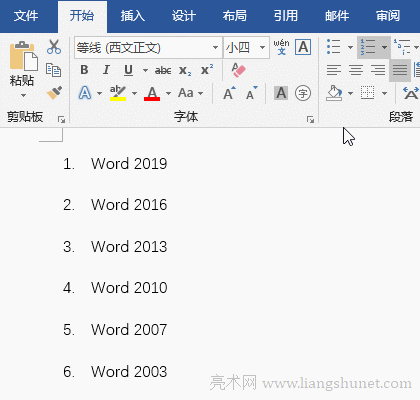The width and height of the screenshot is (420, 400).
Task: Open font color dropdown arrow
Action: 168,93
